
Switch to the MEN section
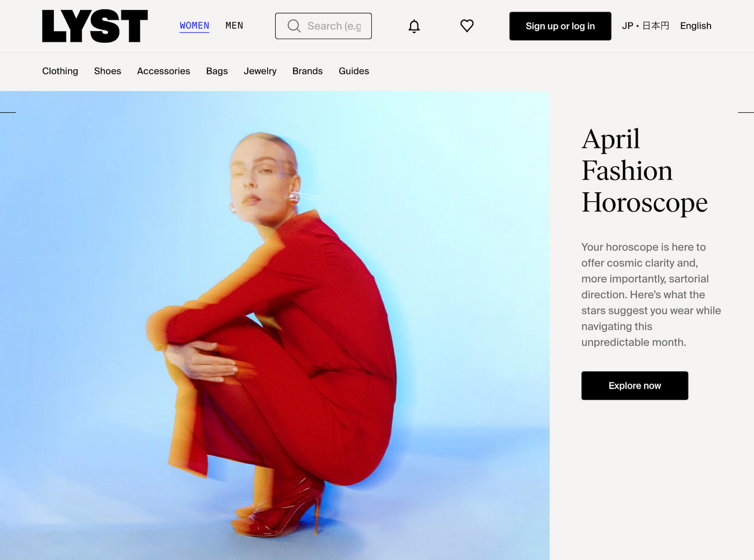click(x=234, y=25)
